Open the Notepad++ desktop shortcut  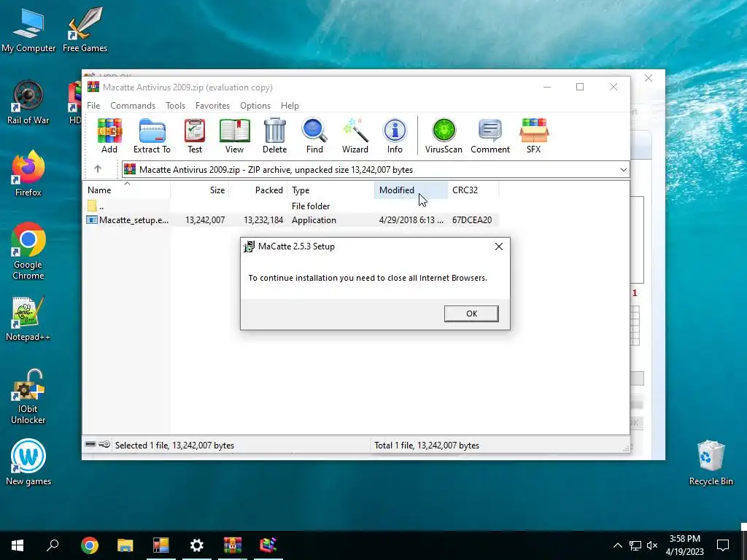tap(28, 319)
